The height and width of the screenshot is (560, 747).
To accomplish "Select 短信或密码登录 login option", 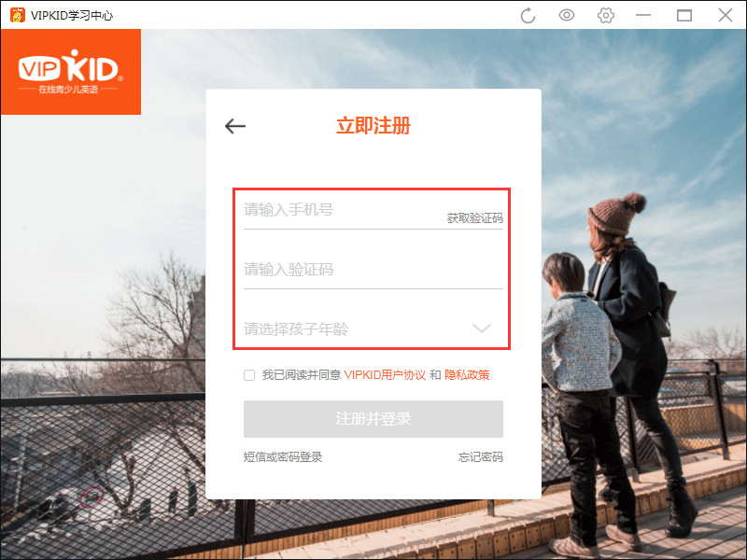I will pyautogui.click(x=281, y=457).
